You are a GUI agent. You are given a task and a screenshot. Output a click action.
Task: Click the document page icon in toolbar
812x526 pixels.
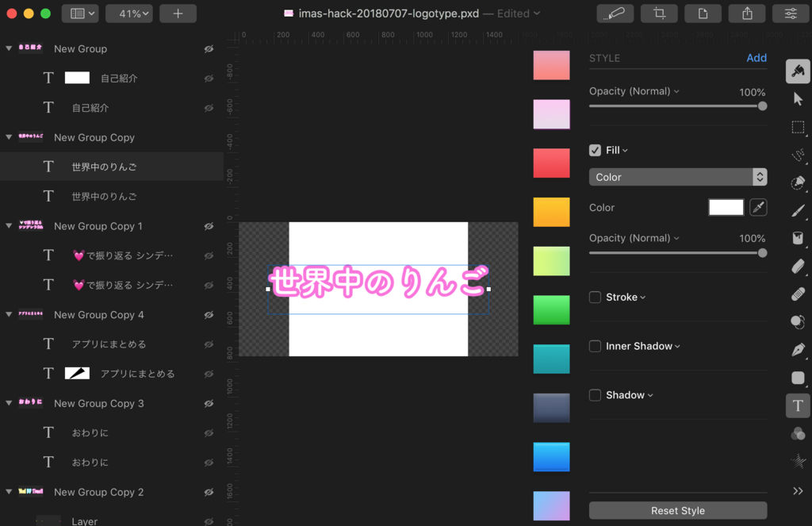pos(703,13)
